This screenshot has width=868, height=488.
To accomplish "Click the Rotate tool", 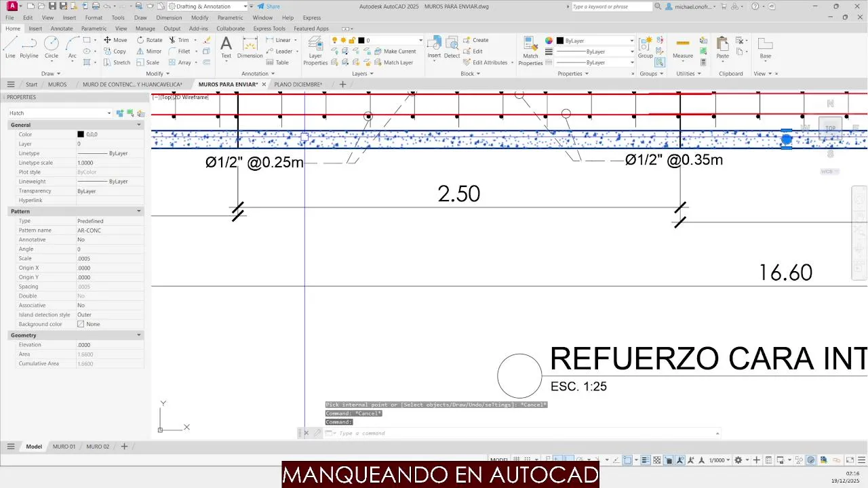I will [x=149, y=40].
